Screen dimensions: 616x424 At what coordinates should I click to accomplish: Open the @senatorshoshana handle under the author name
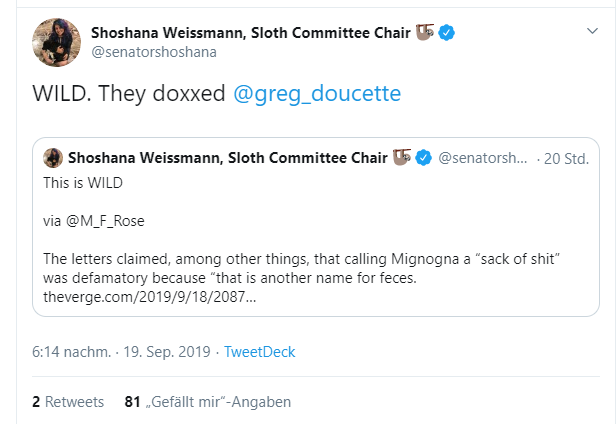[x=154, y=52]
